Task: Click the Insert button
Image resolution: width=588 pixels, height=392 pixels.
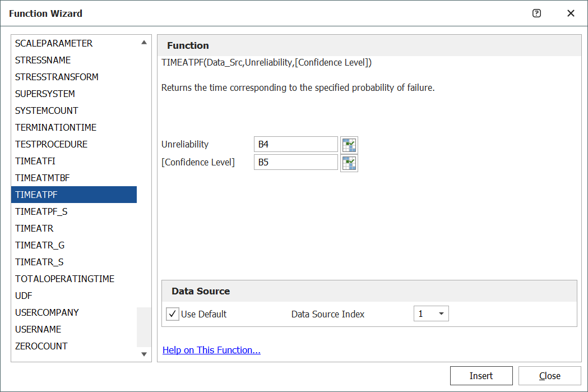Action: point(481,375)
